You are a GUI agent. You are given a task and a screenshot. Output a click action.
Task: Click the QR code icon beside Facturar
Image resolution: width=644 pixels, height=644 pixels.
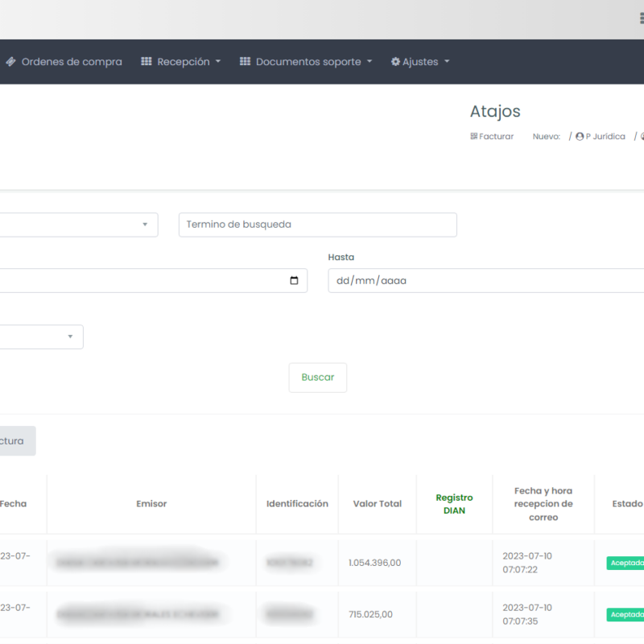(x=474, y=137)
